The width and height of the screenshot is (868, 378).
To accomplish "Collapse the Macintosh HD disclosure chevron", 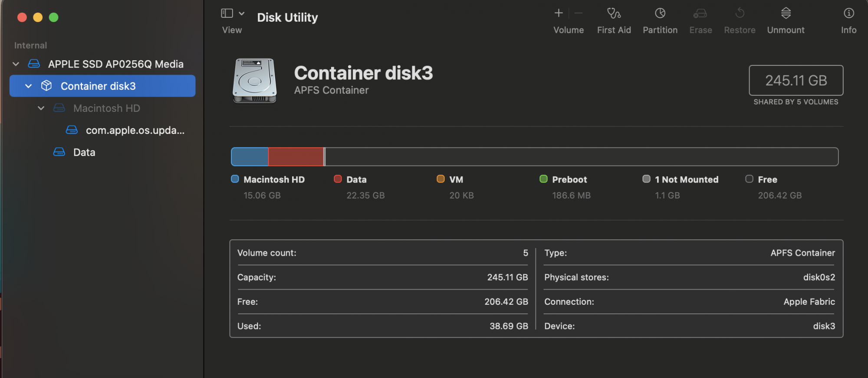I will tap(41, 108).
